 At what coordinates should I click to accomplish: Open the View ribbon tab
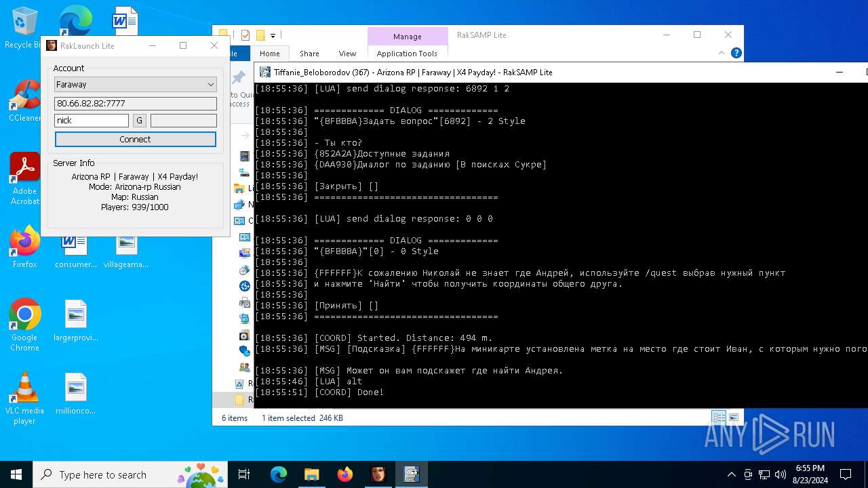[x=347, y=54]
